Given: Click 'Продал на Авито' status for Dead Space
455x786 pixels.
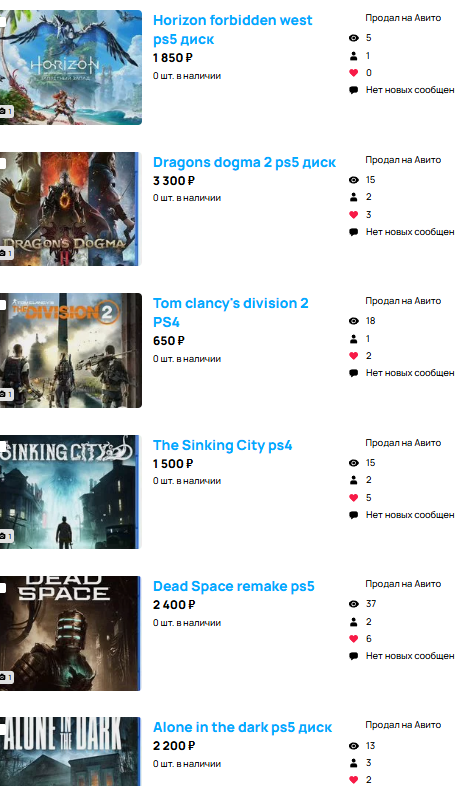Looking at the screenshot, I should coord(403,584).
